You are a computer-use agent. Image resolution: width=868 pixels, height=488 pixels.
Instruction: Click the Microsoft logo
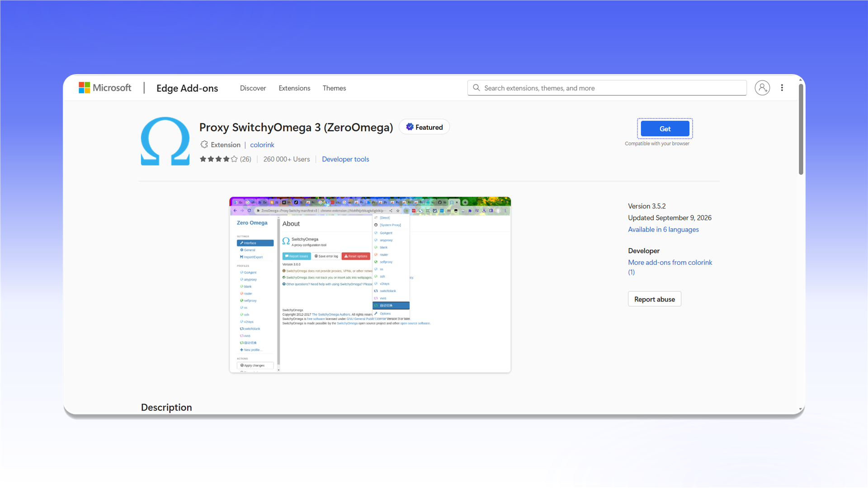pos(105,88)
